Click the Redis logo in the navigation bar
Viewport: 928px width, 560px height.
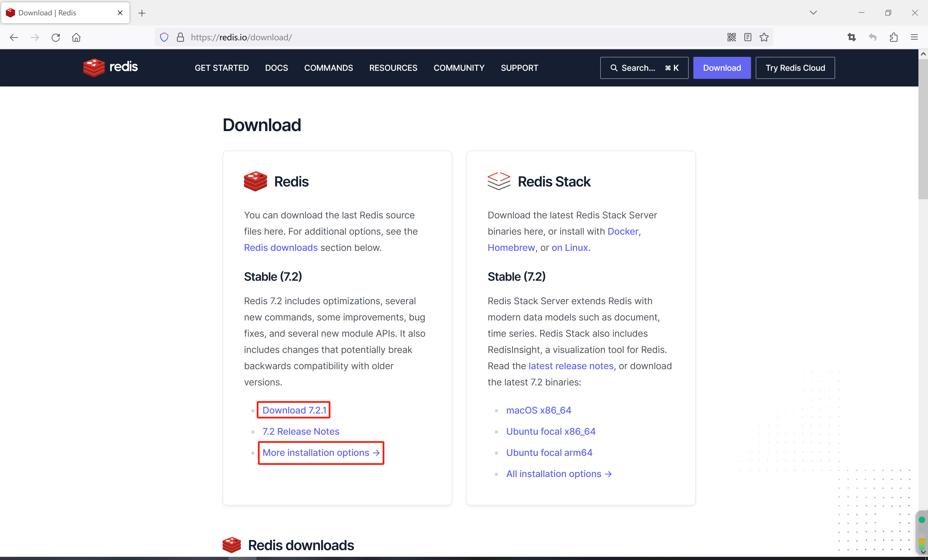pyautogui.click(x=110, y=68)
